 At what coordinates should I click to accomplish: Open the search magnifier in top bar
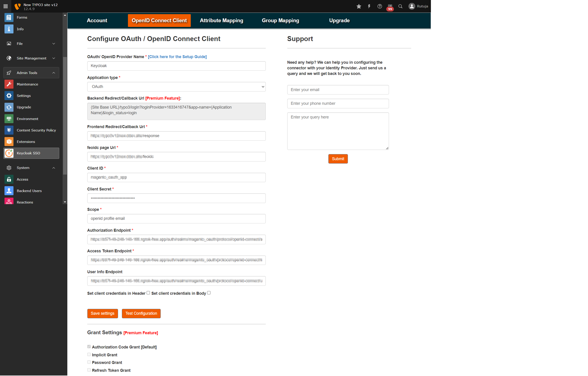400,6
